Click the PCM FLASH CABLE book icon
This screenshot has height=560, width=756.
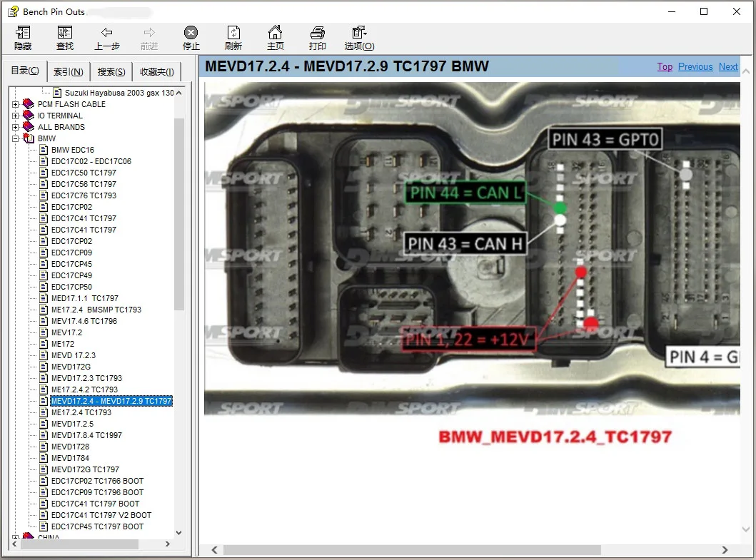tap(29, 104)
